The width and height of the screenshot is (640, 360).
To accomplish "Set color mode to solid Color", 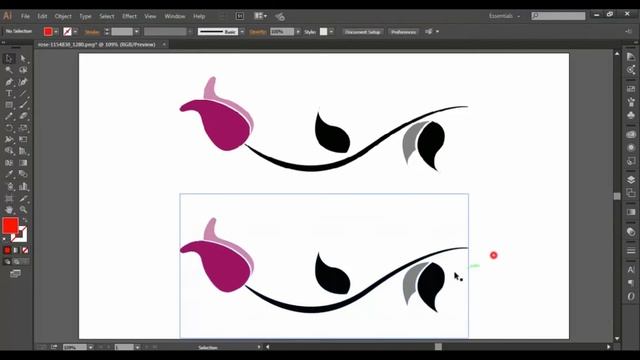I will [7, 250].
